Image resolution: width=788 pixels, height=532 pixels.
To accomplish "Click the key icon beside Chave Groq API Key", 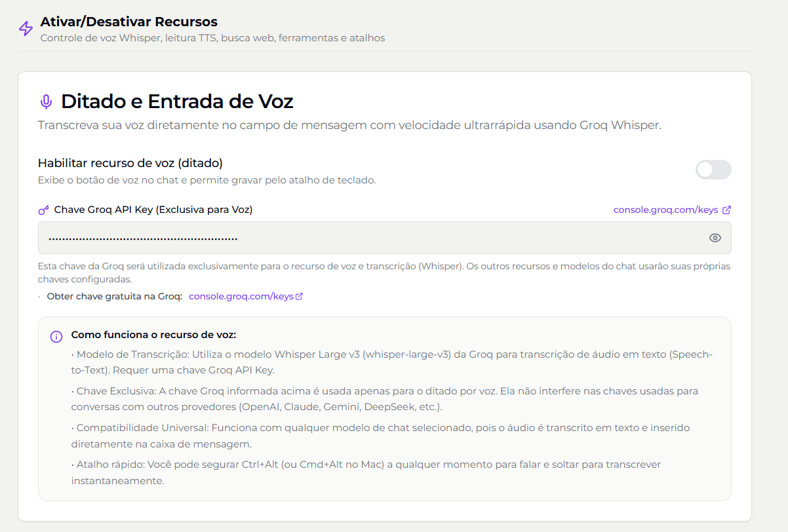I will tap(44, 210).
